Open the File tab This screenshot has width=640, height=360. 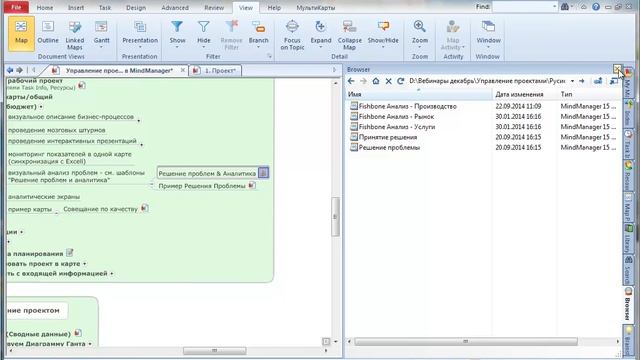pyautogui.click(x=16, y=7)
